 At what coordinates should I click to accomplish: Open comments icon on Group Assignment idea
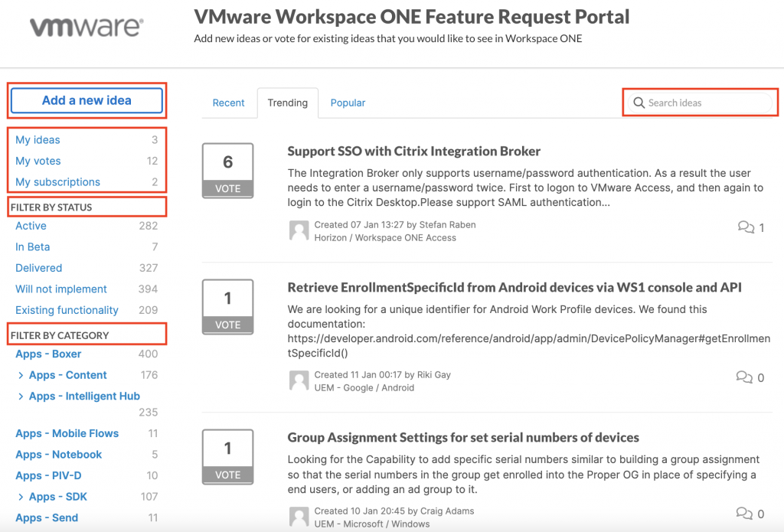pos(743,513)
